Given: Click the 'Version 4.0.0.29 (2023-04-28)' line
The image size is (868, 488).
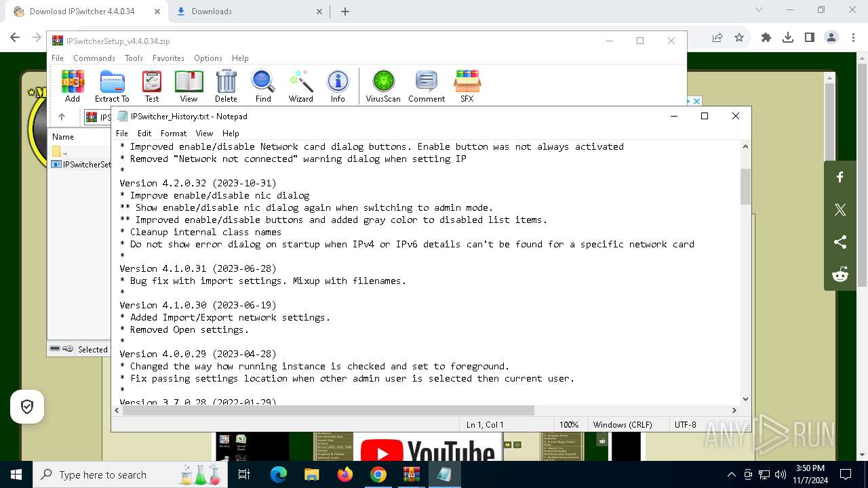Looking at the screenshot, I should pyautogui.click(x=198, y=354).
